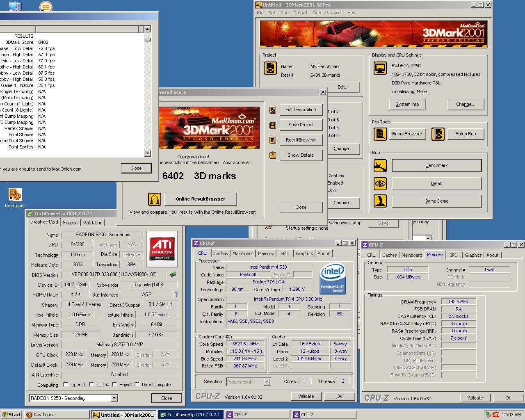Open the SPD tab in Memory CPU-Z window
Viewport: 525px width, 420px height.
click(453, 255)
